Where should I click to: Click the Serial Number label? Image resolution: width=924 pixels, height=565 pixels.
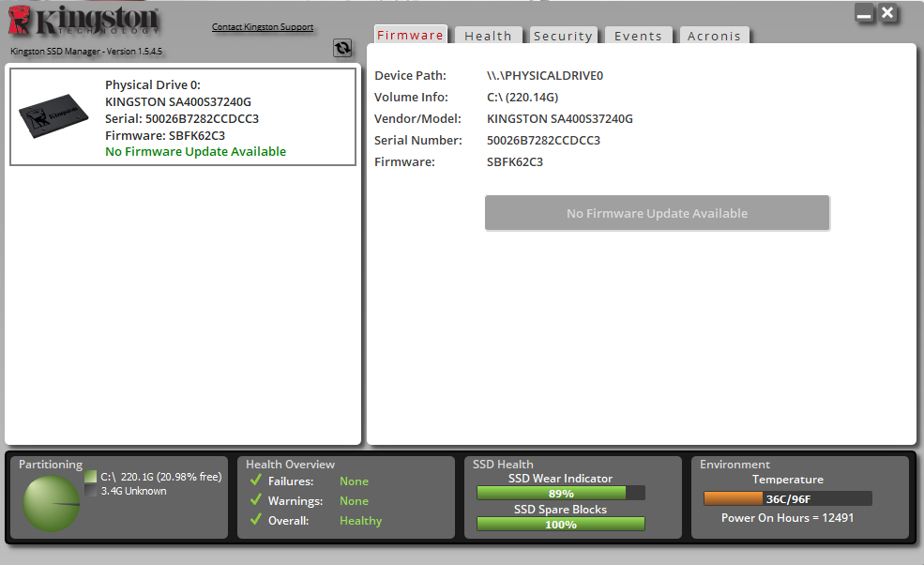click(418, 141)
